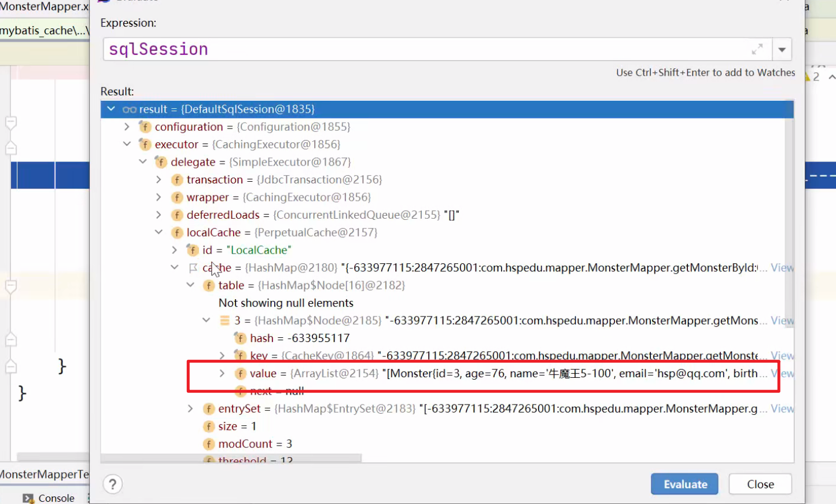The width and height of the screenshot is (836, 504).
Task: Collapse the cache HashMap node
Action: coord(174,268)
